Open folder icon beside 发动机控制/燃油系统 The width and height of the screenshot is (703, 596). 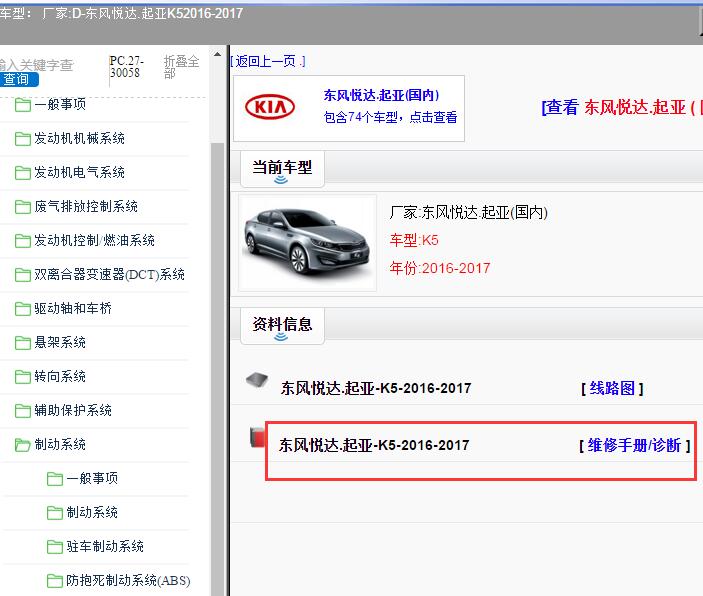pos(22,241)
